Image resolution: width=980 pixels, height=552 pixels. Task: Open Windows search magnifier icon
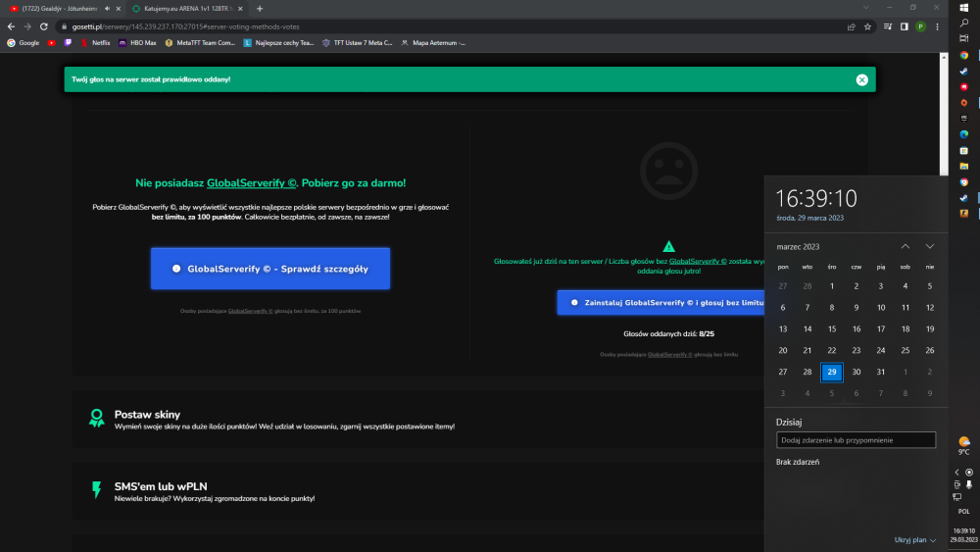click(964, 23)
